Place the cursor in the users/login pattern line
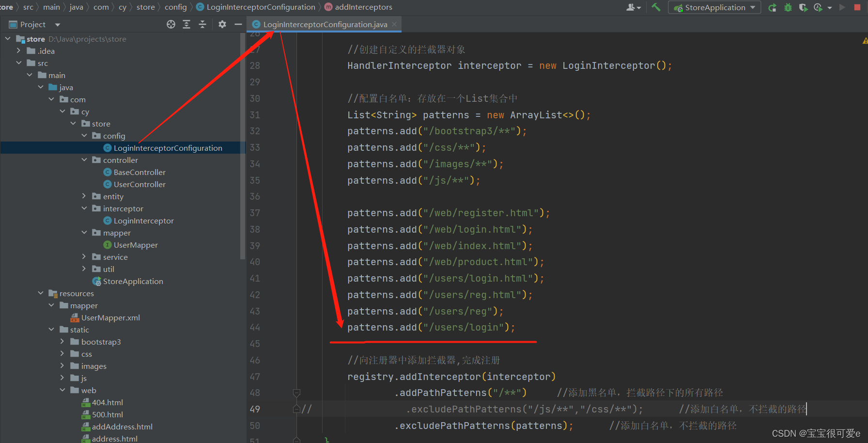 [431, 328]
